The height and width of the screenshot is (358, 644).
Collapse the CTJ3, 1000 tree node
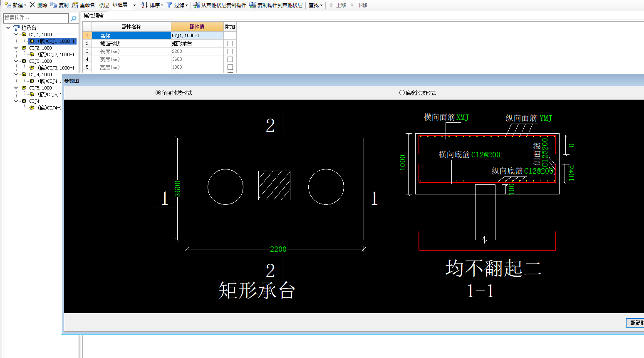(x=16, y=61)
